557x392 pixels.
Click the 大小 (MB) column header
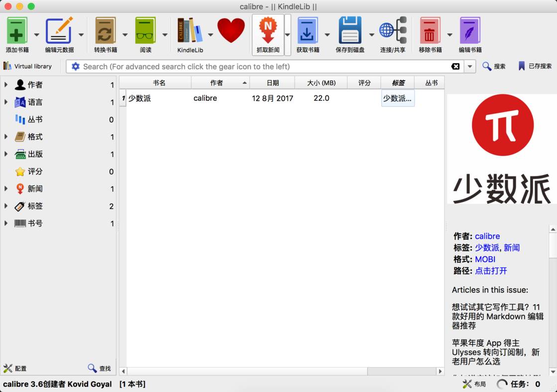pyautogui.click(x=321, y=83)
